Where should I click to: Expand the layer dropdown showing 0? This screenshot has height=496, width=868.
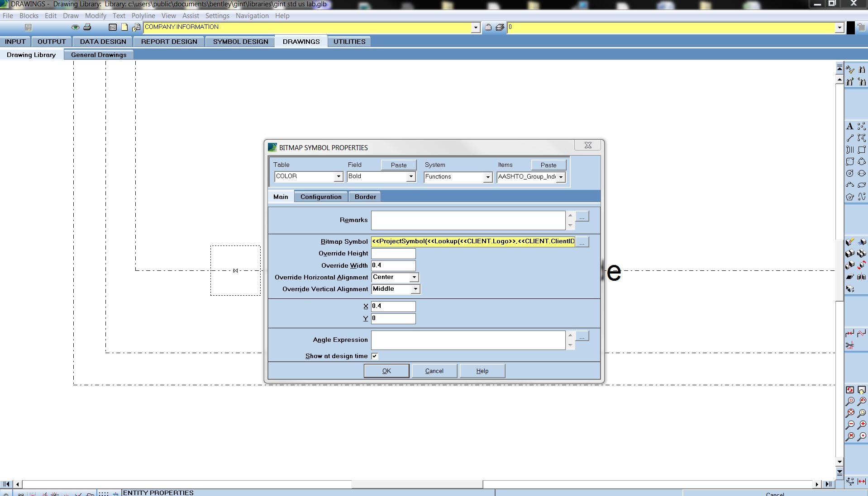tap(839, 28)
